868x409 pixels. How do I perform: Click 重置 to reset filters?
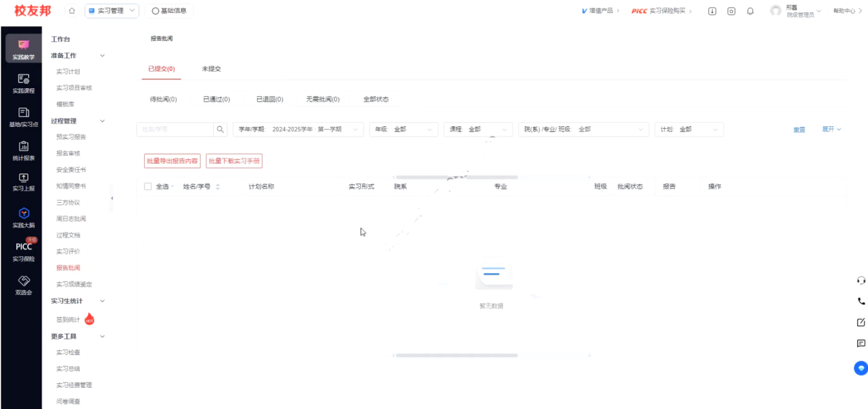click(799, 129)
